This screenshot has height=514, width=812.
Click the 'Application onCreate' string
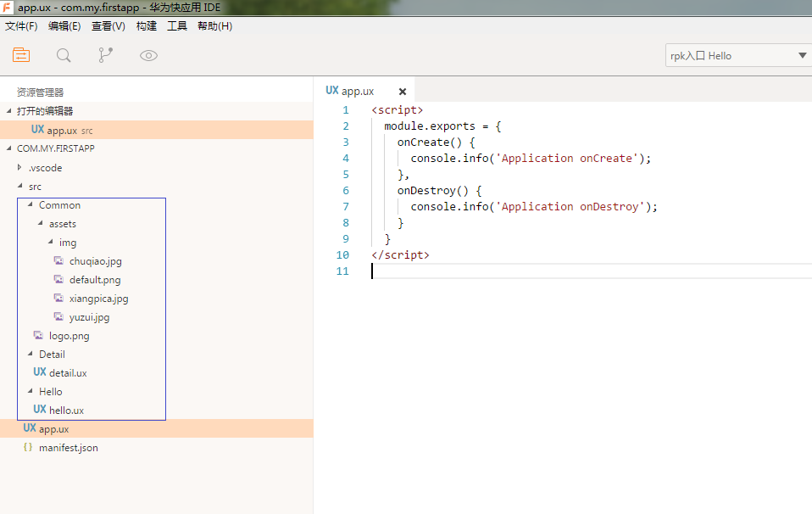pos(566,158)
